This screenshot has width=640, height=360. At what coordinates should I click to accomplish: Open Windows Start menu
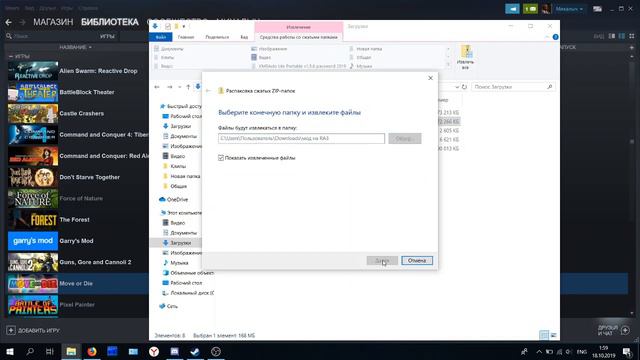[10, 351]
